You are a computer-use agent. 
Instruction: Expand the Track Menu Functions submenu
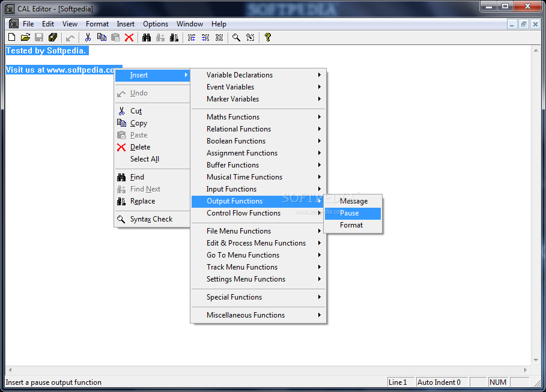pyautogui.click(x=258, y=267)
